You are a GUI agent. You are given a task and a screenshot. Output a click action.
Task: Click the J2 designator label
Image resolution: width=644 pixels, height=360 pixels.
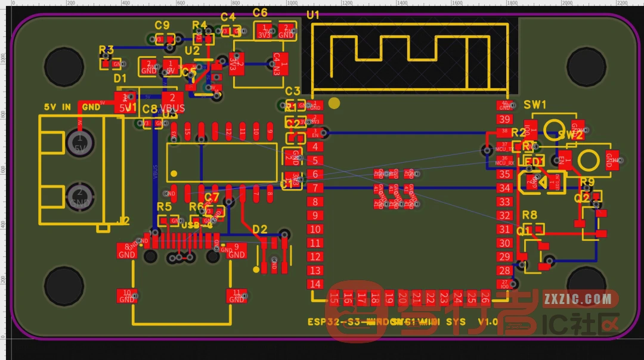[x=123, y=221]
